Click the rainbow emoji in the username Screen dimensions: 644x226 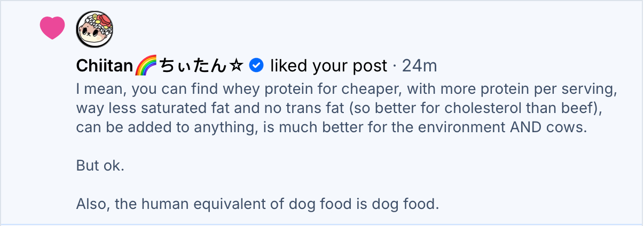(145, 66)
